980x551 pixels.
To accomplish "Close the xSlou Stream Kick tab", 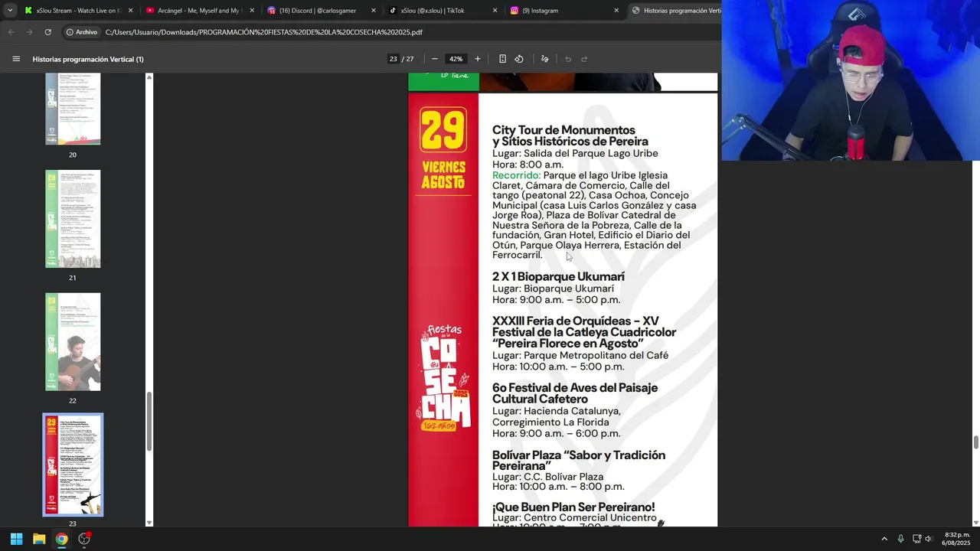I will pos(130,11).
